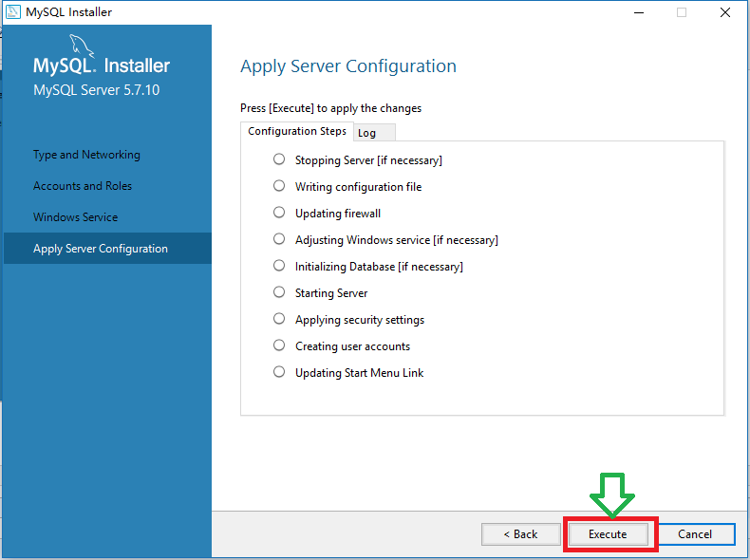Click the MySQL Installer title bar icon
Image resolution: width=750 pixels, height=560 pixels.
13,12
